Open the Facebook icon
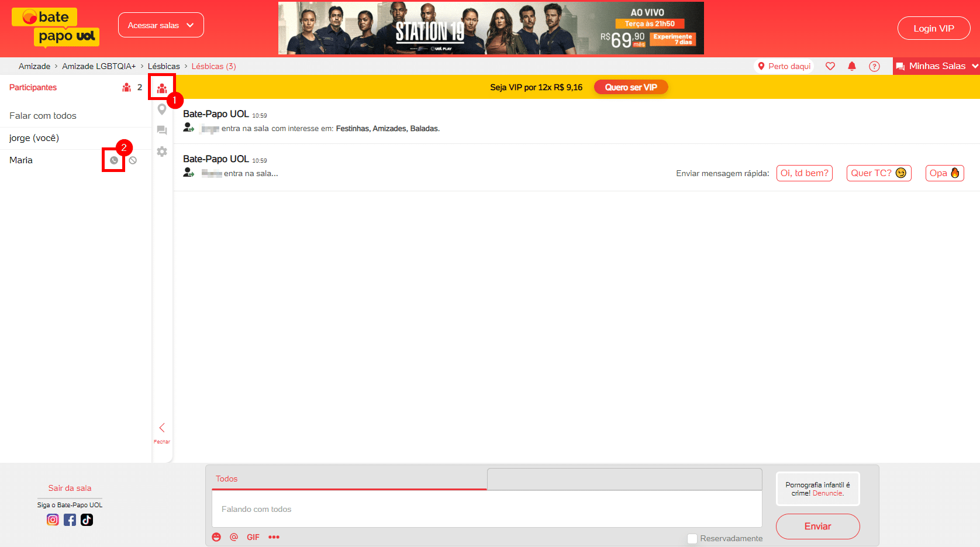This screenshot has height=547, width=980. [x=70, y=520]
